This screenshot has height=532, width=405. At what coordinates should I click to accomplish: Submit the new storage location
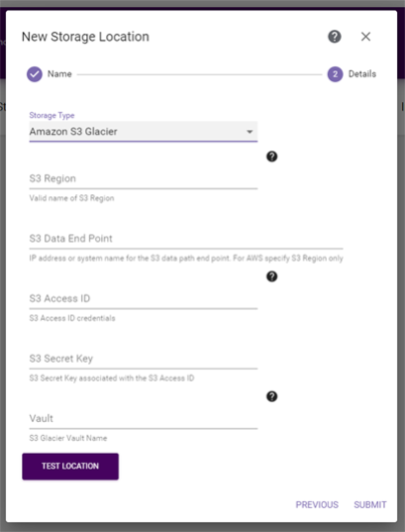click(x=370, y=505)
